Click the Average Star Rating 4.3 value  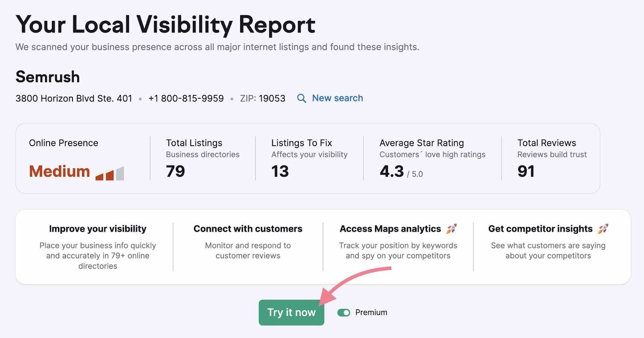pyautogui.click(x=392, y=171)
